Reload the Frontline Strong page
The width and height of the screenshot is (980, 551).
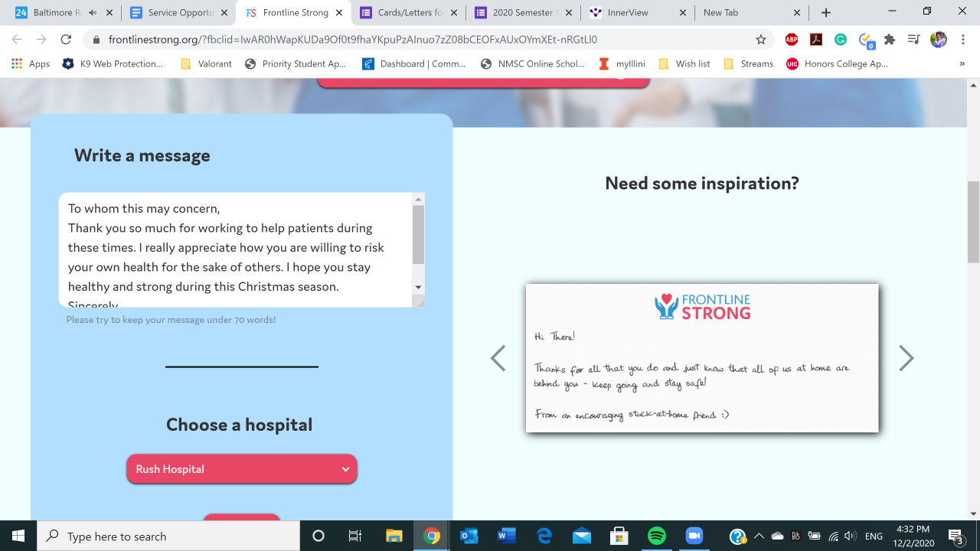tap(66, 40)
